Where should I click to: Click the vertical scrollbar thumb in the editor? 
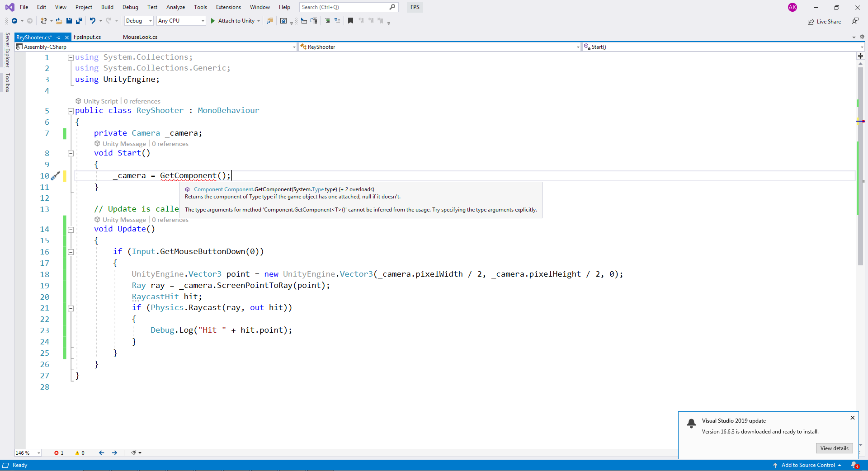(x=860, y=166)
